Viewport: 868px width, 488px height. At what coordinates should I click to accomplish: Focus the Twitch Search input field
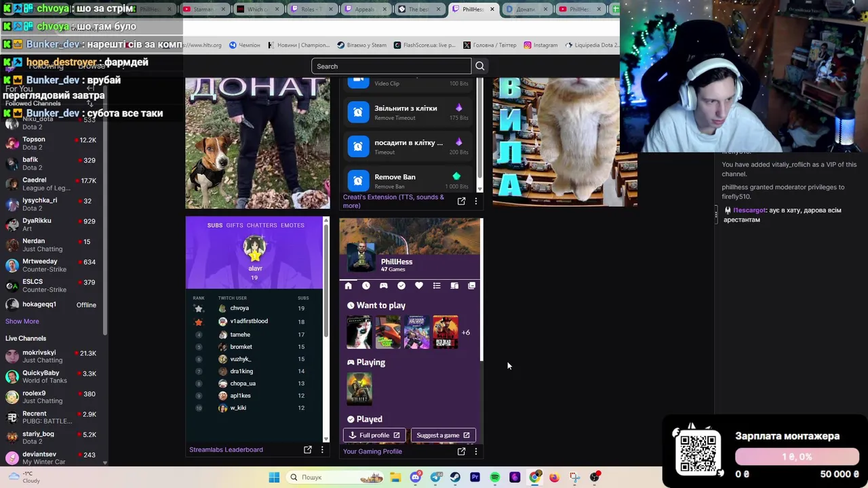click(391, 66)
